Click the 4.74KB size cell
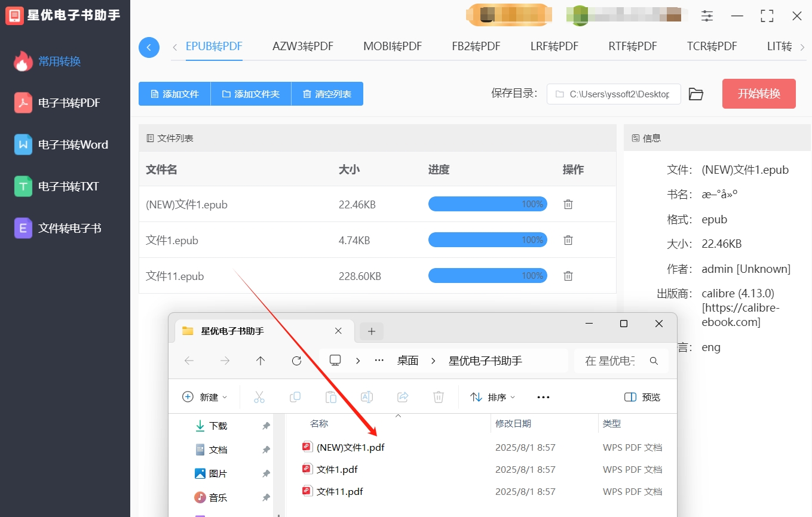 [x=354, y=241]
